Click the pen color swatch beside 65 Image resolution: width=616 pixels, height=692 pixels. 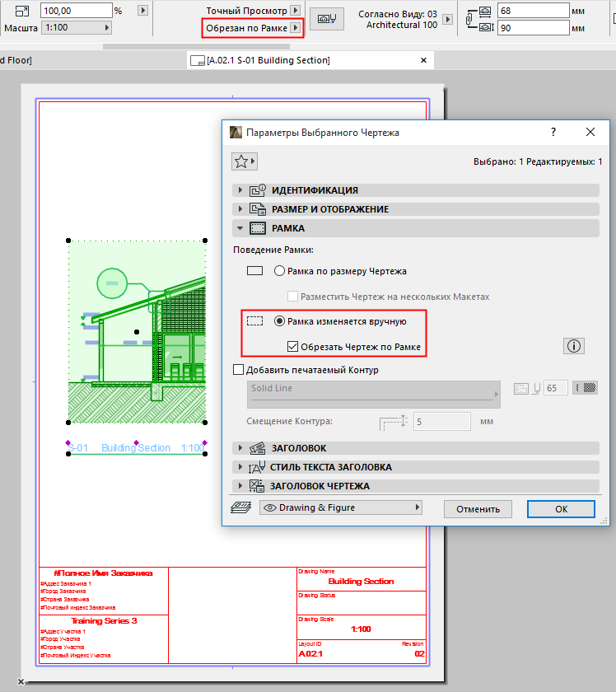pos(585,388)
